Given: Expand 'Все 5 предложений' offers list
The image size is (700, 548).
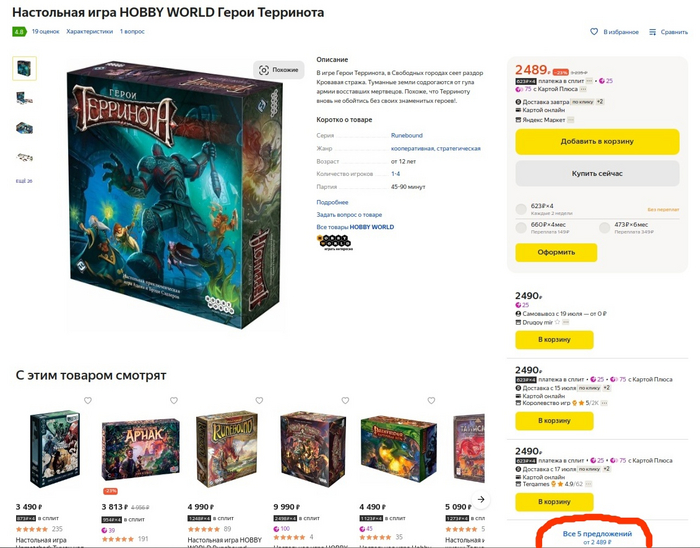Looking at the screenshot, I should (597, 534).
